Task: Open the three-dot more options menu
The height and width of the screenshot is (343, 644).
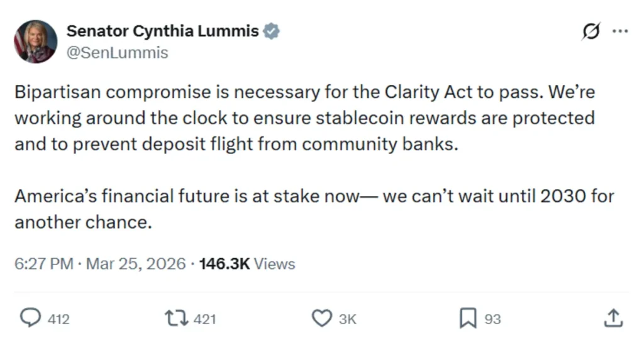Action: 620,30
